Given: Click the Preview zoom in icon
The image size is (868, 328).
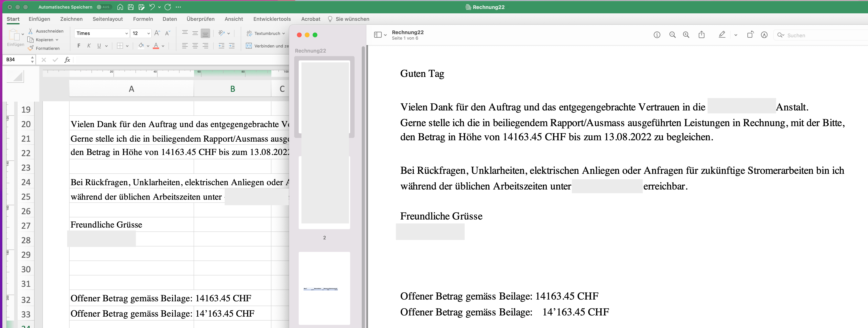Looking at the screenshot, I should (x=686, y=35).
